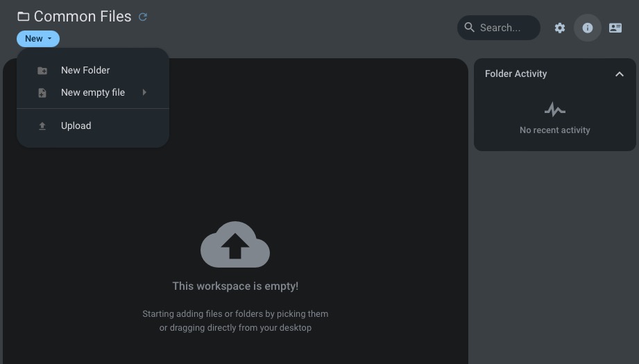Open the settings gear icon
The height and width of the screenshot is (364, 639).
560,28
